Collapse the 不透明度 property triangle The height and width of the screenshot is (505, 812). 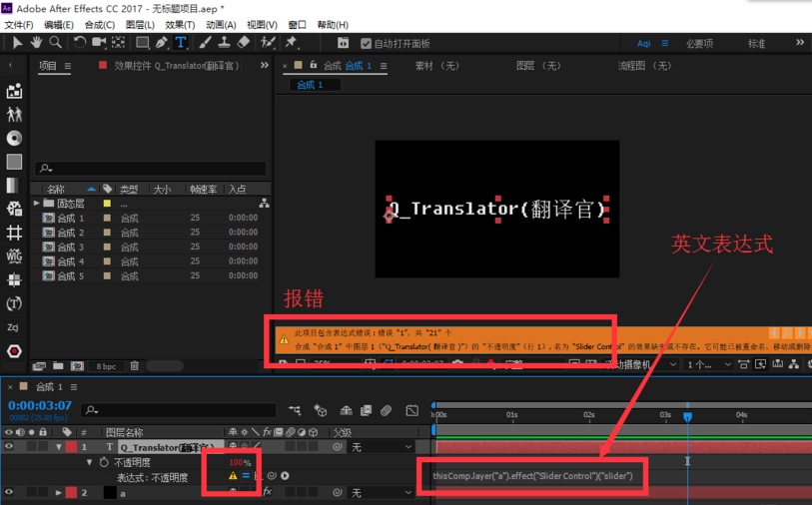[89, 462]
